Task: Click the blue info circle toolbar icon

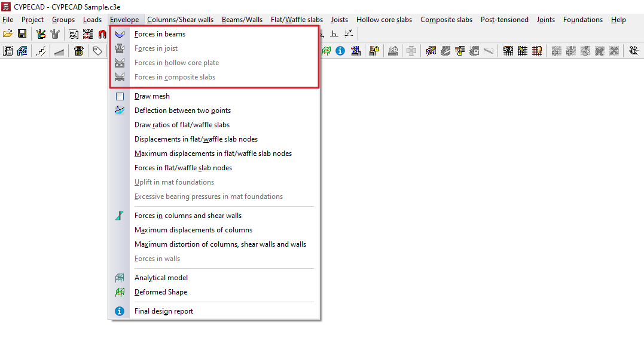Action: (340, 51)
